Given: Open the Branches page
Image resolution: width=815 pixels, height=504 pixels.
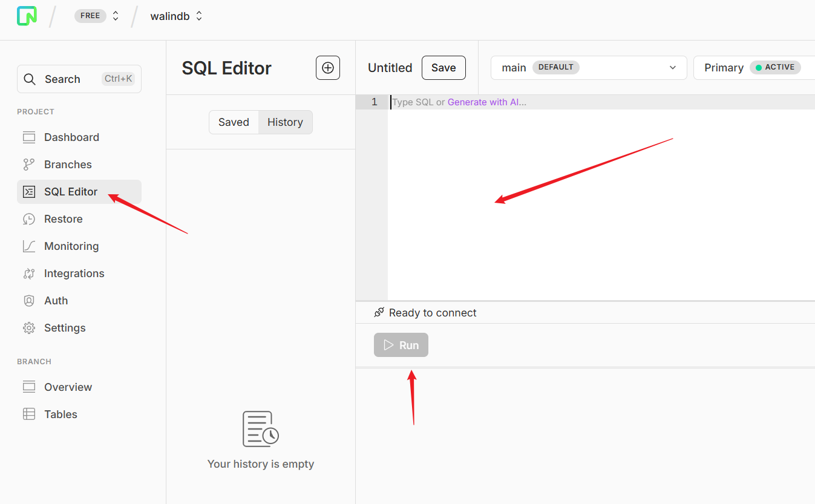Looking at the screenshot, I should (68, 164).
